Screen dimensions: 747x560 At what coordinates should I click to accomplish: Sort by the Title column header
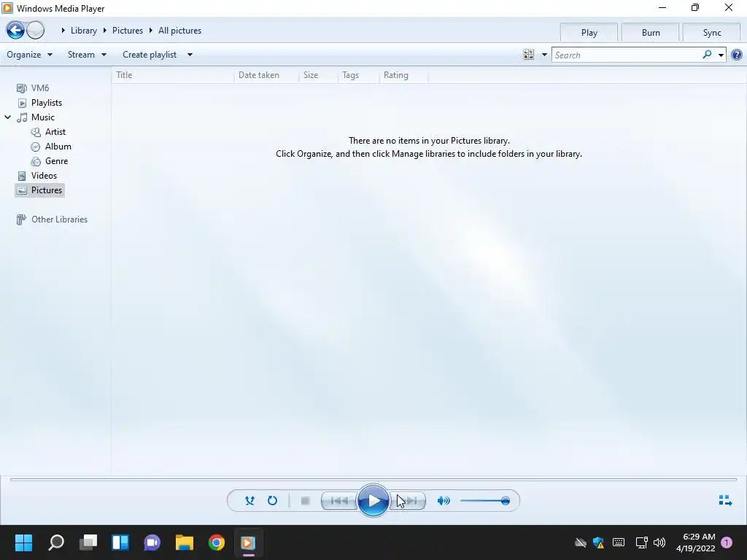coord(173,75)
